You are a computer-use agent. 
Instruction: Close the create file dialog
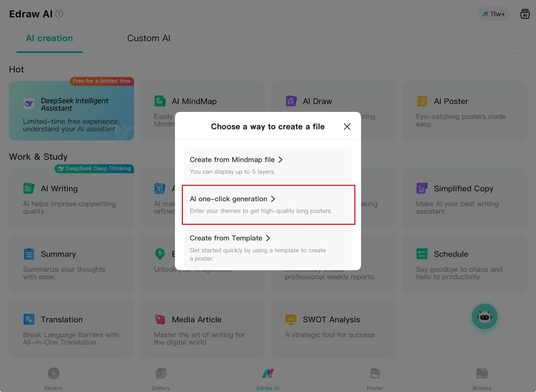(347, 127)
